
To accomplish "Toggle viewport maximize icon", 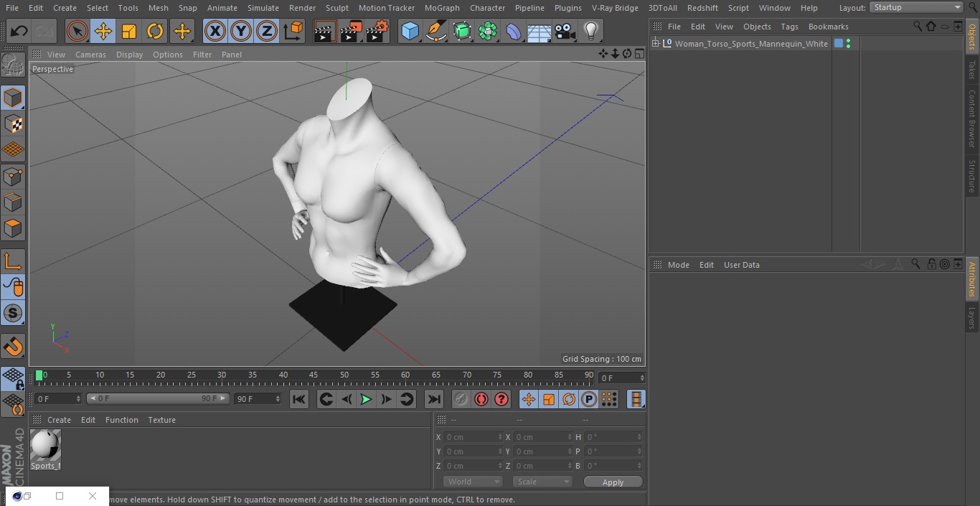I will coord(639,54).
